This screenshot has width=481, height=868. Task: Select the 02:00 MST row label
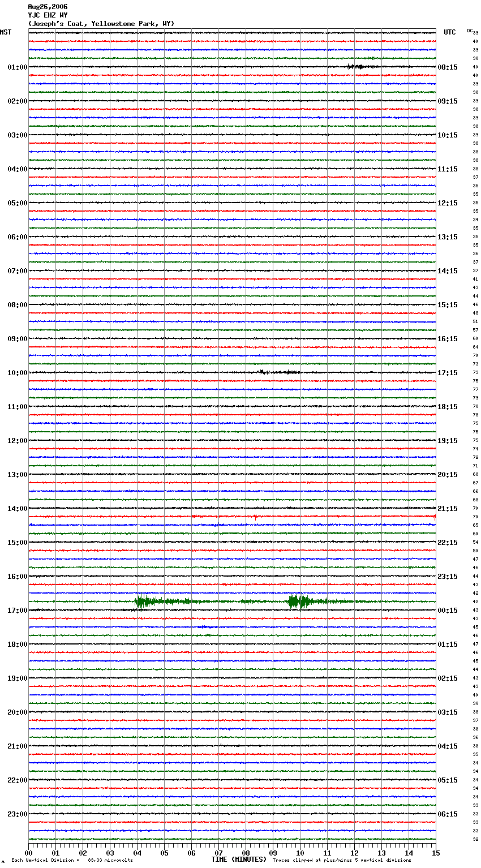coord(18,101)
